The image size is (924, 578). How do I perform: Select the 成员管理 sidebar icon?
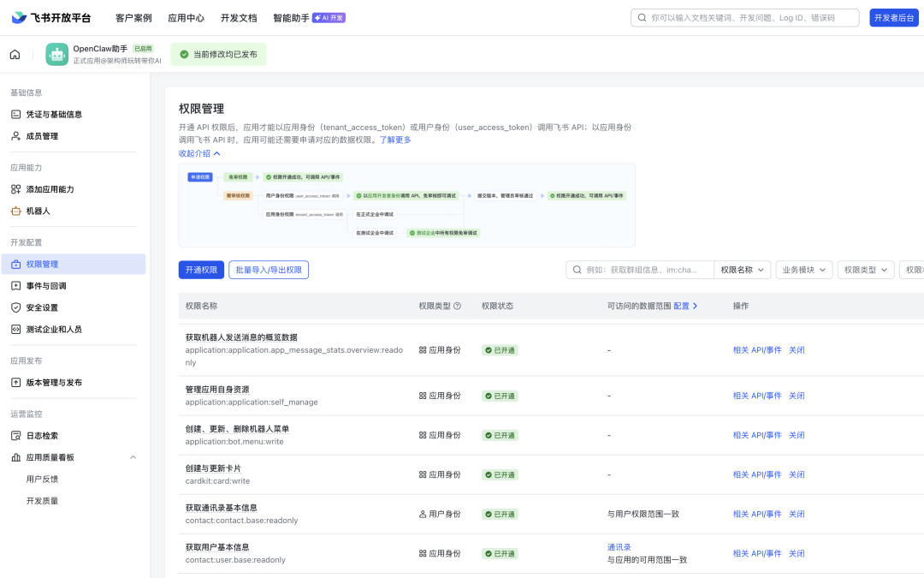15,135
